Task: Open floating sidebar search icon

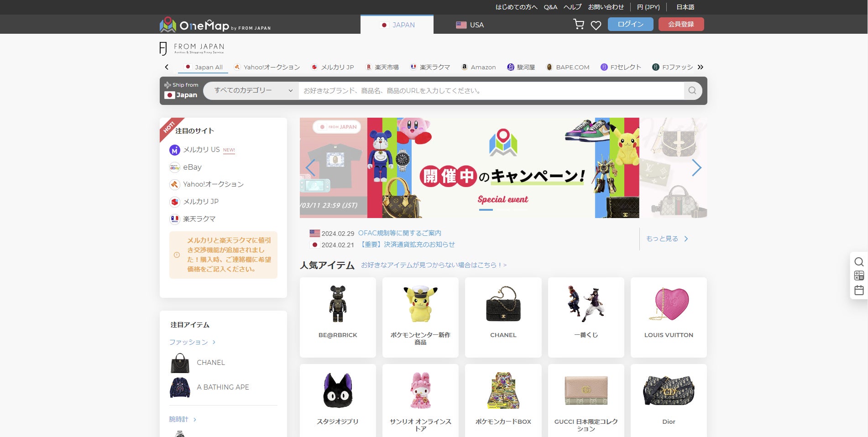Action: click(859, 262)
